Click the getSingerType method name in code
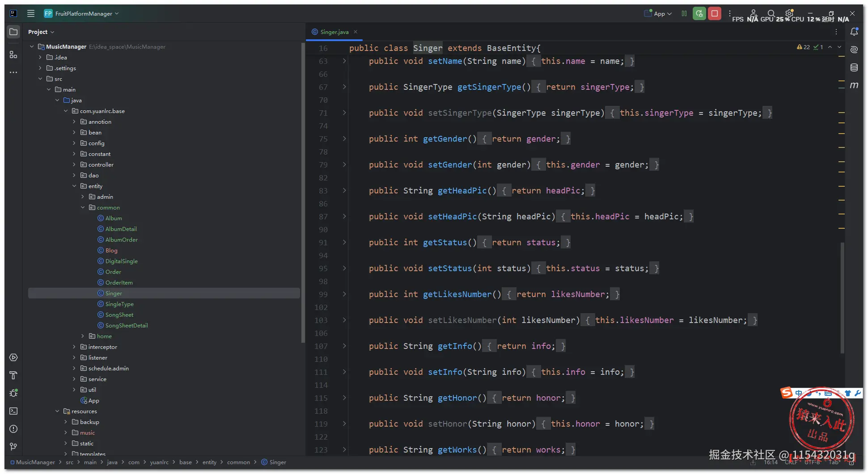Image resolution: width=868 pixels, height=474 pixels. tap(489, 87)
